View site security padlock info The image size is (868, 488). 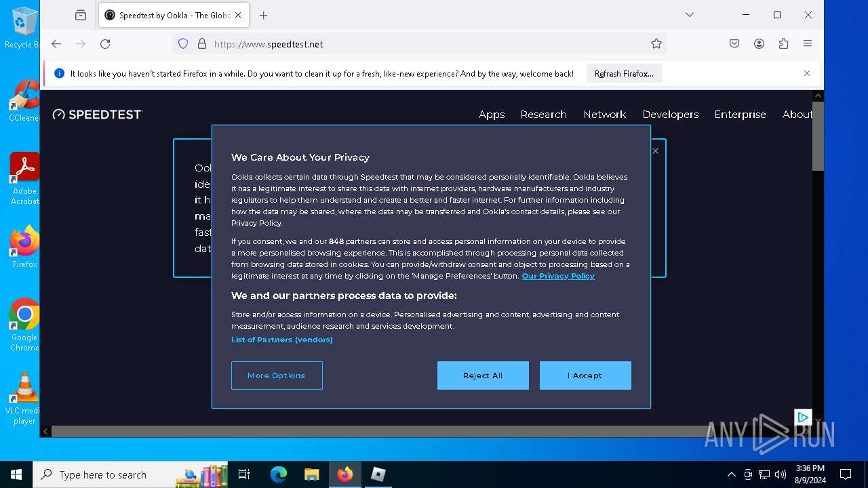(202, 43)
